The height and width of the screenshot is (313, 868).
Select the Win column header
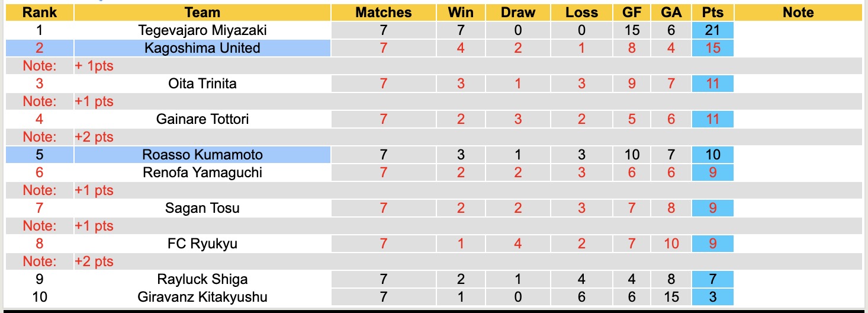click(x=461, y=12)
